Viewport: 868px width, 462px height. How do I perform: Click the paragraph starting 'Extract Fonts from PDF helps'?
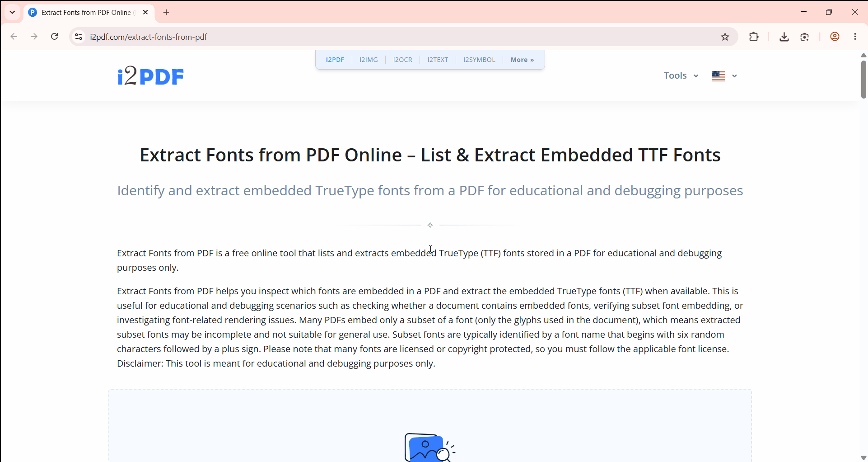click(x=430, y=327)
